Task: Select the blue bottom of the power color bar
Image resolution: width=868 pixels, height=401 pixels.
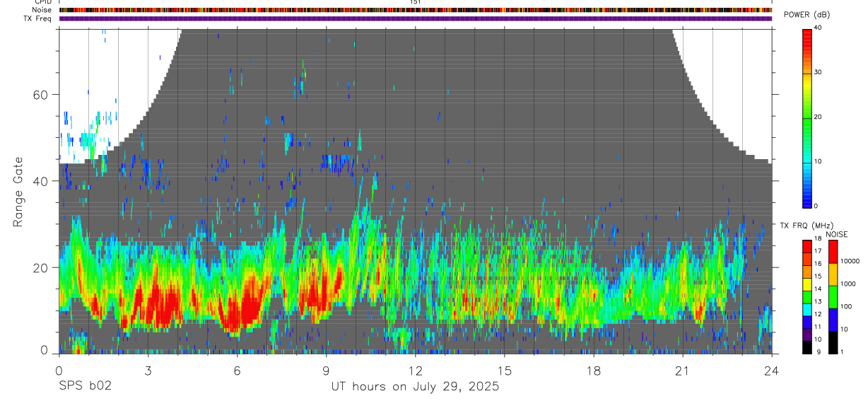Action: (807, 199)
